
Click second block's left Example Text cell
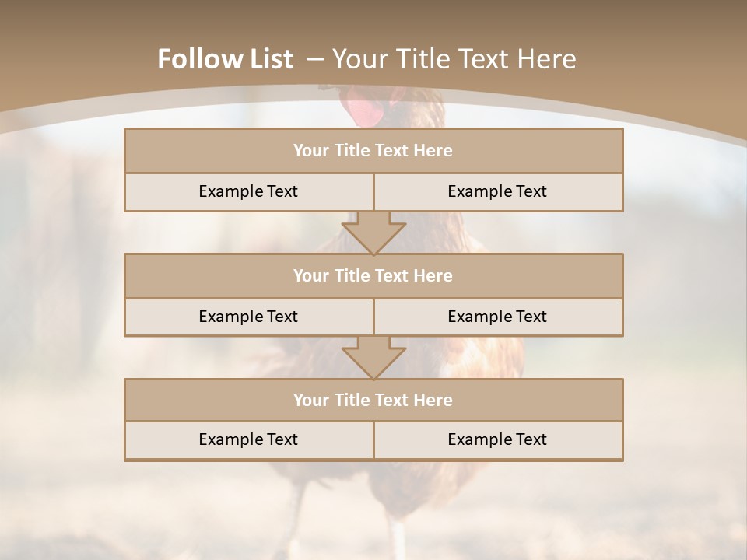tap(249, 317)
